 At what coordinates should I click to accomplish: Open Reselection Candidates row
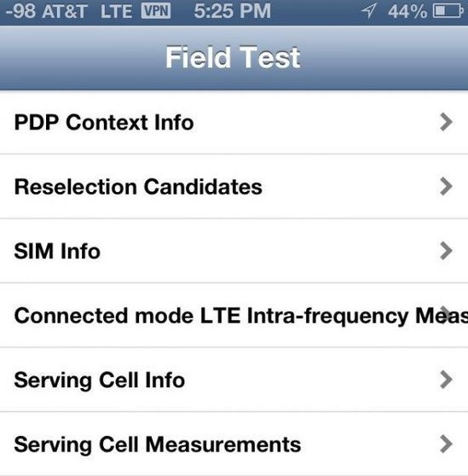click(234, 187)
